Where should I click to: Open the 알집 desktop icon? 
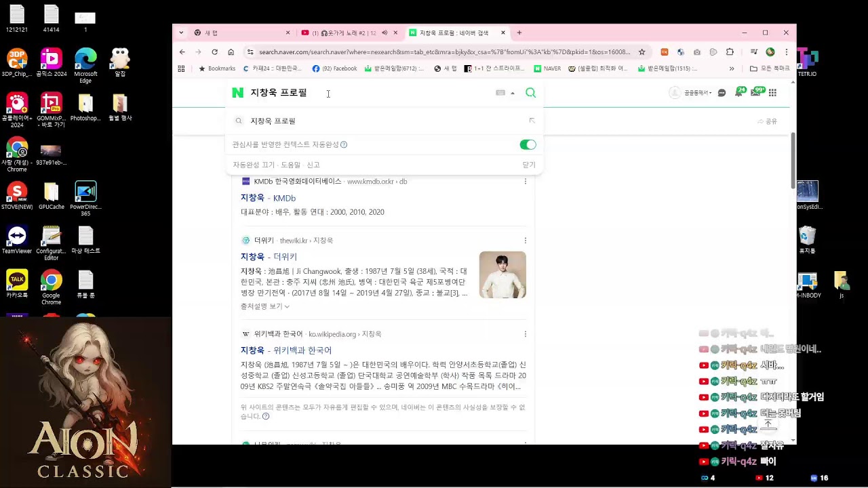coord(120,63)
